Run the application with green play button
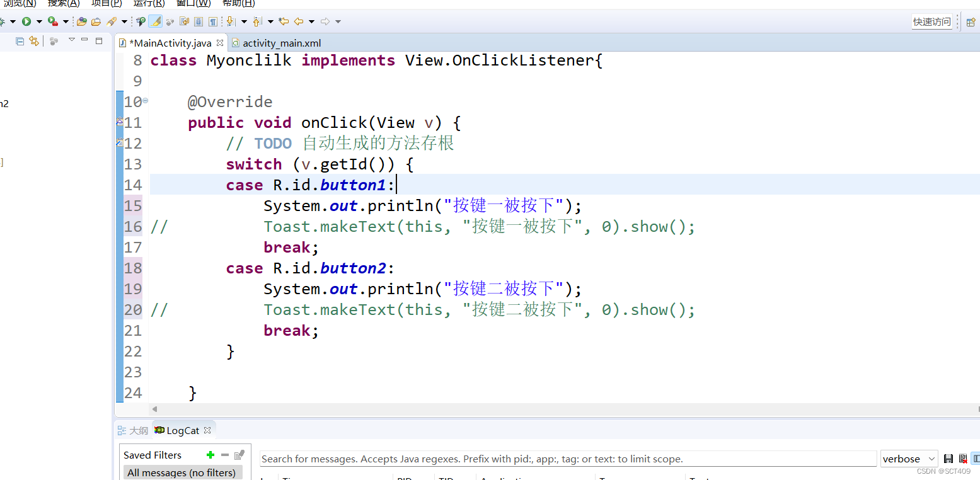The height and width of the screenshot is (480, 980). pyautogui.click(x=26, y=21)
